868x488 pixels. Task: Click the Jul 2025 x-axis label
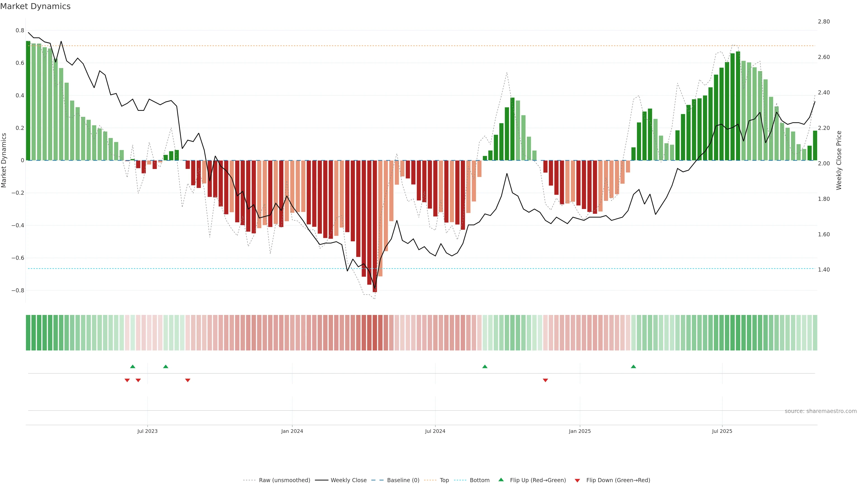(722, 431)
